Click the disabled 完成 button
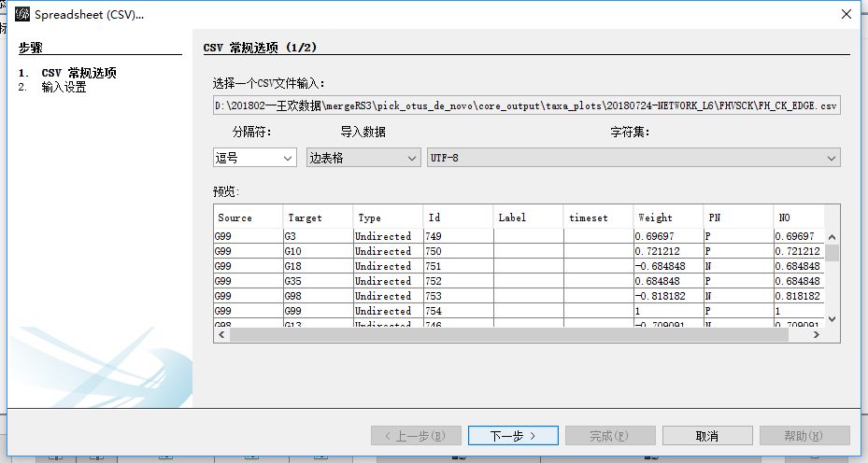 [x=610, y=435]
